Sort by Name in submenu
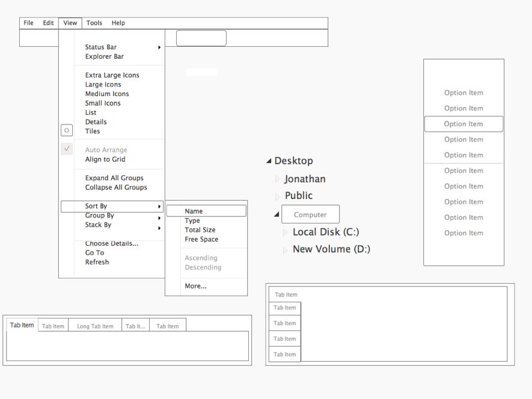Screen dimensions: 532x399 tap(206, 211)
